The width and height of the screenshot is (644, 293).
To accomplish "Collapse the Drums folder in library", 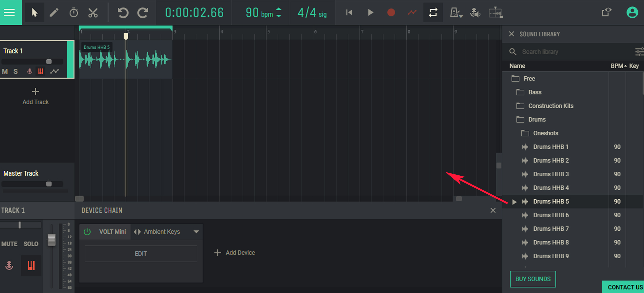I will tap(537, 119).
